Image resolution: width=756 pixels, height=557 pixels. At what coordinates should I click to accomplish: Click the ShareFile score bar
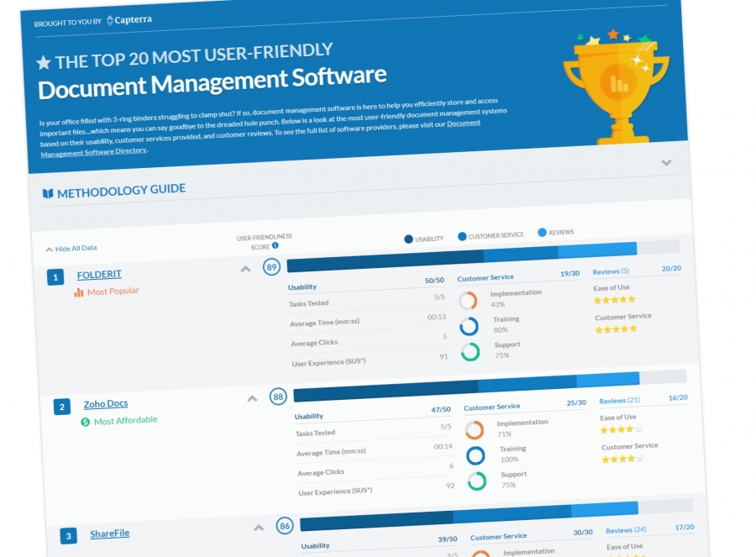click(x=496, y=515)
